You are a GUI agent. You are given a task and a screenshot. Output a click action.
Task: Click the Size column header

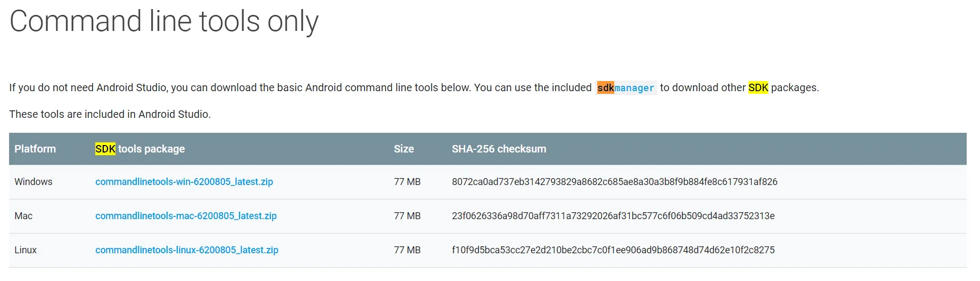coord(403,149)
